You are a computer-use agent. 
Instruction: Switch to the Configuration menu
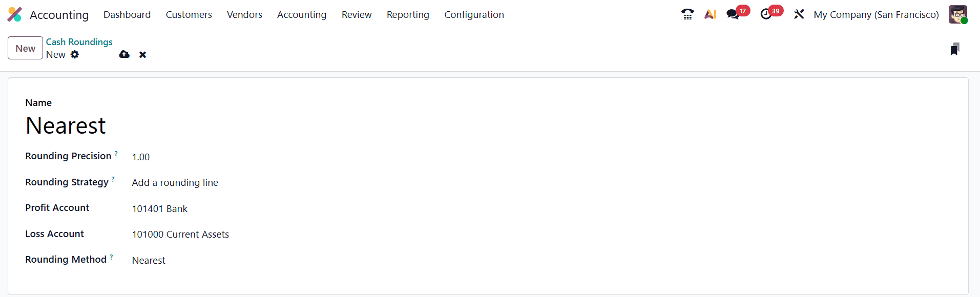[x=474, y=14]
